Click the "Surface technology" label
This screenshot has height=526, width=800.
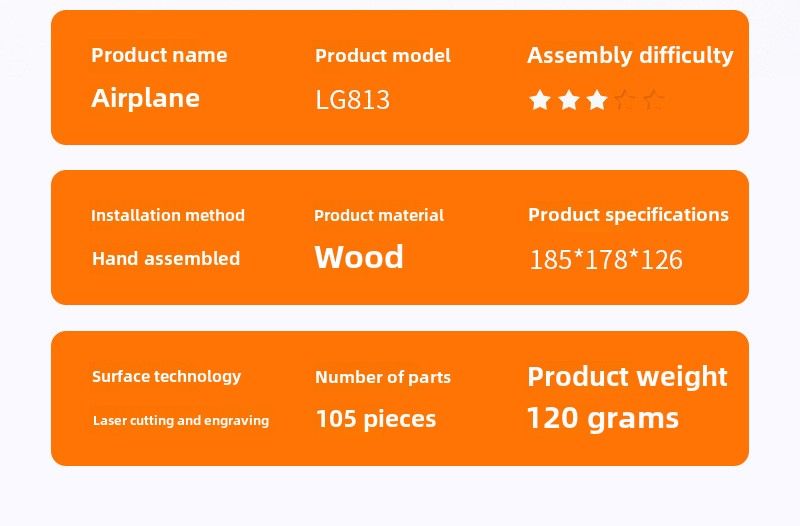coord(166,376)
